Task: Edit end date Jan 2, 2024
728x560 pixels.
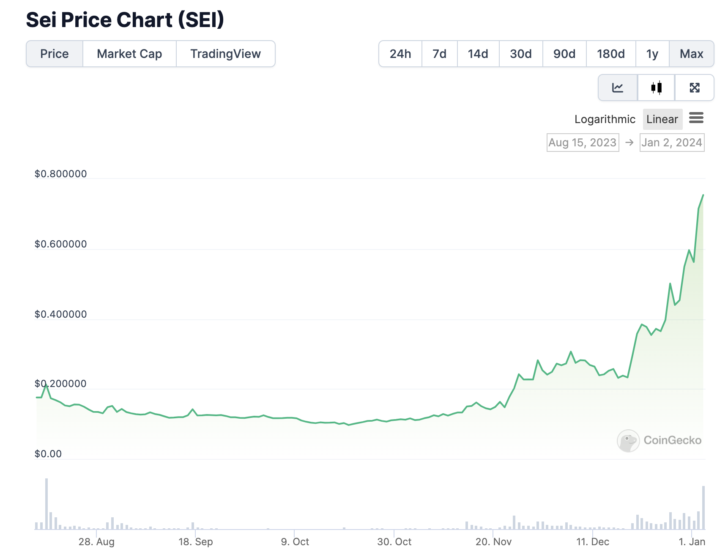Action: coord(672,143)
